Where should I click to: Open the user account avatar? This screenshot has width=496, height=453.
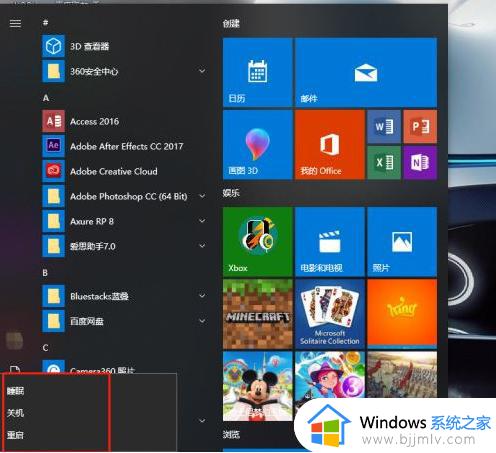(x=15, y=340)
